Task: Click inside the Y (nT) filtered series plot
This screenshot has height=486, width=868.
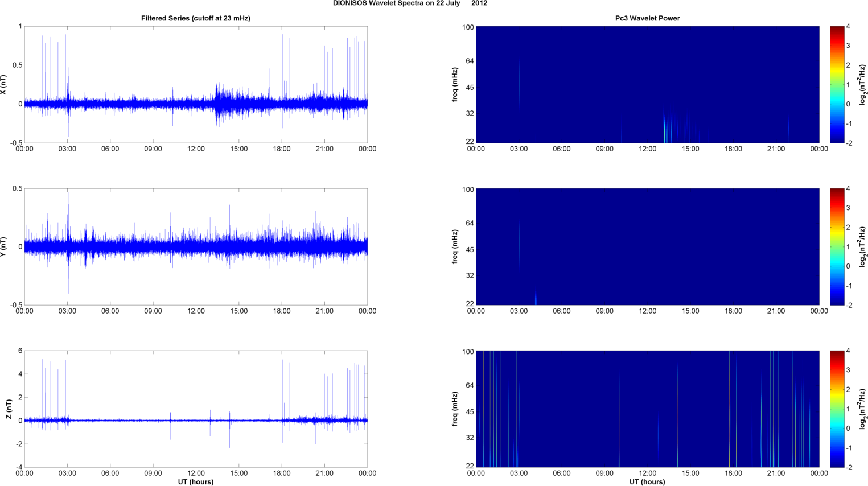Action: tap(196, 246)
